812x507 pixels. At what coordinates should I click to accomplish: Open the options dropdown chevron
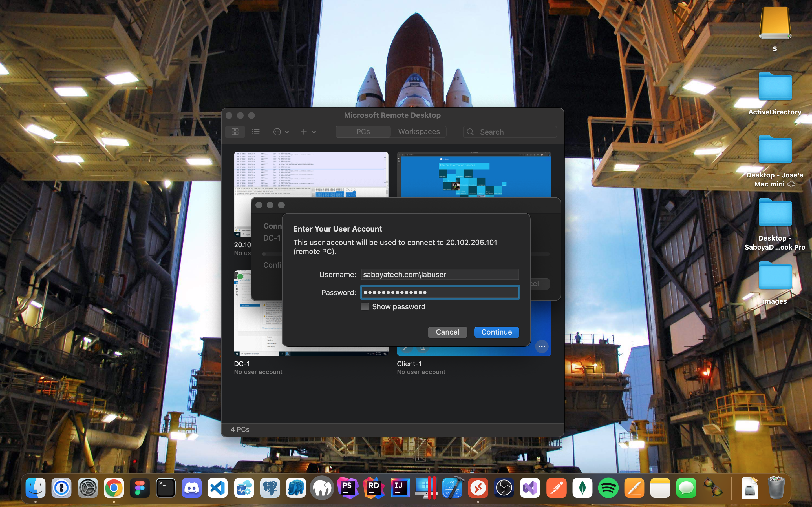[x=287, y=132]
